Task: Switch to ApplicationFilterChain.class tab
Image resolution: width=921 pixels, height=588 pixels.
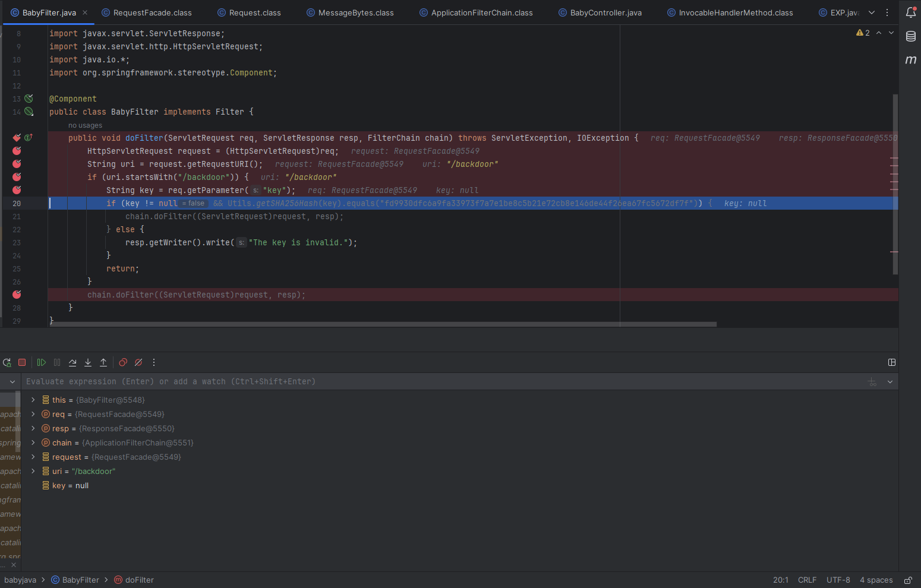Action: [476, 12]
